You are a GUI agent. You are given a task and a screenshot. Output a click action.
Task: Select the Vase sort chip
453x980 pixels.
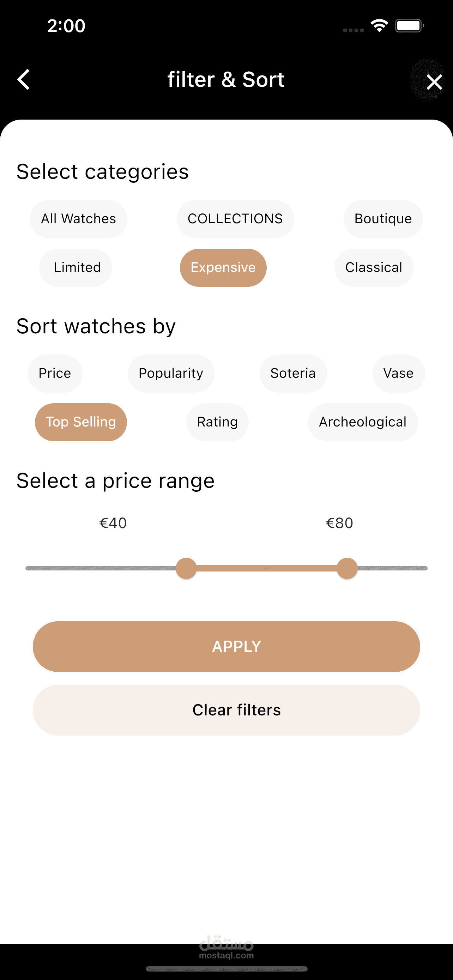tap(398, 373)
